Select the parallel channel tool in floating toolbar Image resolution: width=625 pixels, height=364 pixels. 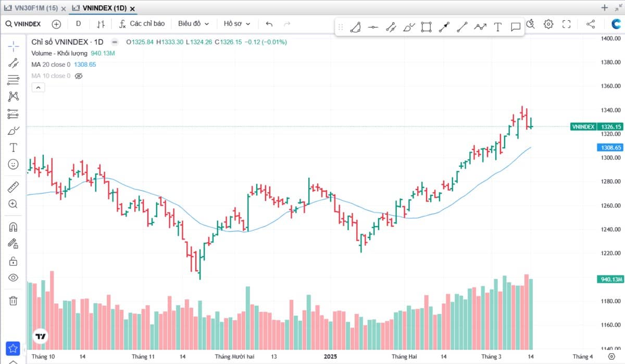(x=391, y=27)
